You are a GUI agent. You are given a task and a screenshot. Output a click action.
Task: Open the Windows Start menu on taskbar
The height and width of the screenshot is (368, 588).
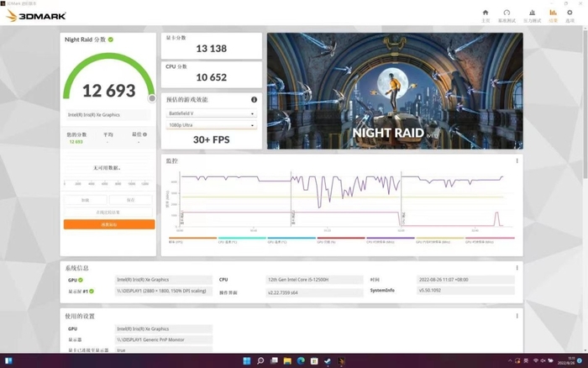[x=243, y=360]
